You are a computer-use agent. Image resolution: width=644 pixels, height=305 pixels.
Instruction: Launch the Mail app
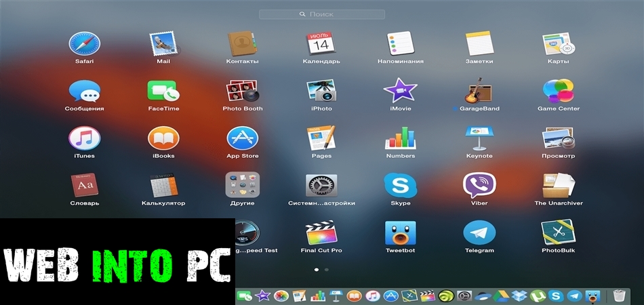coord(163,44)
